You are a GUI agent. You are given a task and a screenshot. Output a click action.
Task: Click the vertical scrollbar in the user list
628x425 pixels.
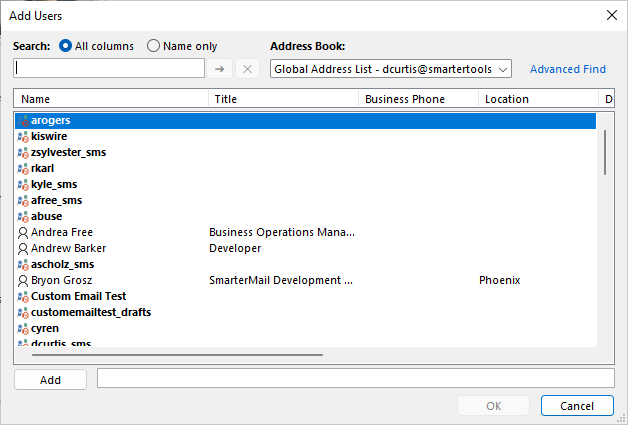click(605, 152)
